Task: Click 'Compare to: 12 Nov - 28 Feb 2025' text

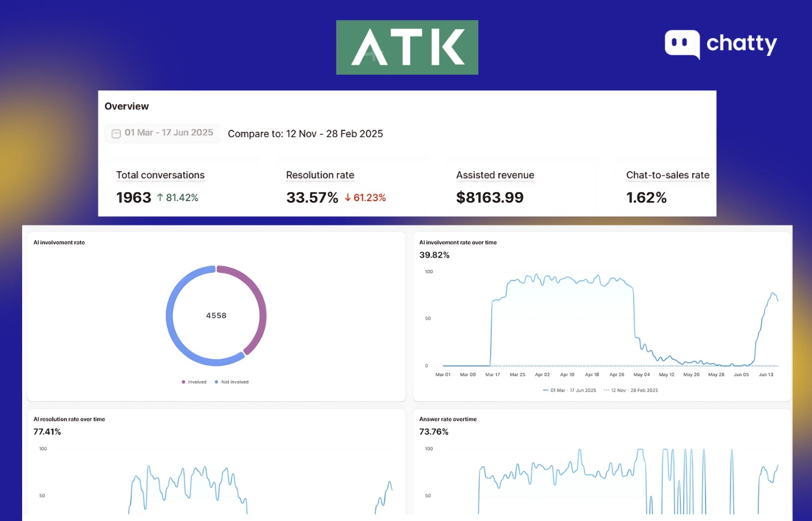Action: pyautogui.click(x=305, y=134)
